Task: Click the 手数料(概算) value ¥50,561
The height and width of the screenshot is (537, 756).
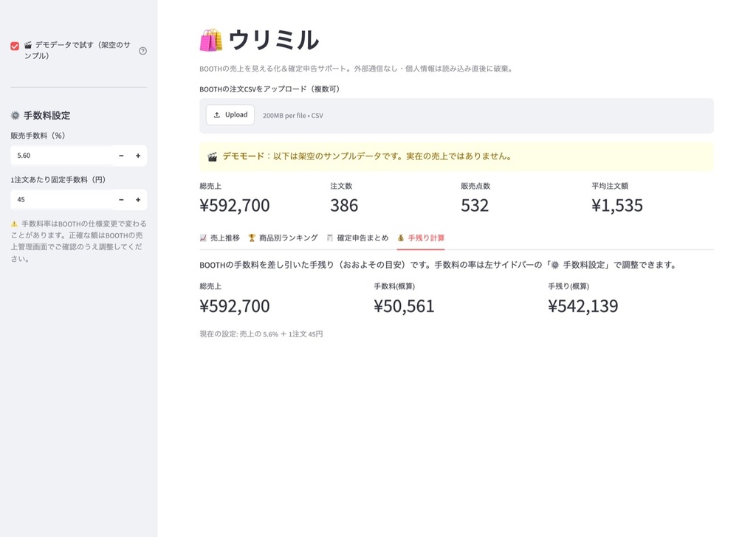Action: (404, 306)
